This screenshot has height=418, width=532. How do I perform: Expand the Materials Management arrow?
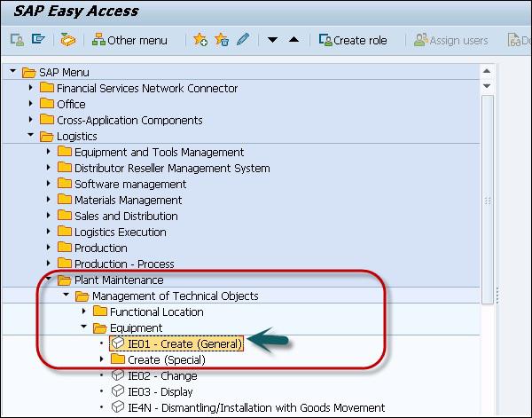[49, 199]
